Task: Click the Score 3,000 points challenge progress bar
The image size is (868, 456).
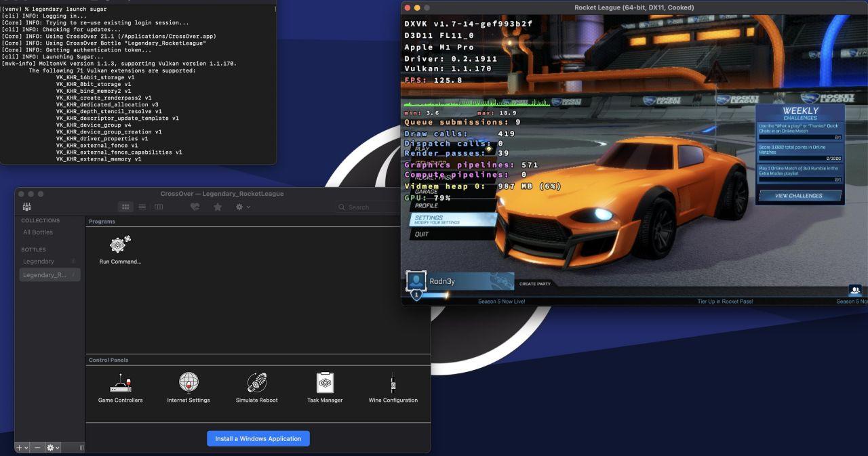Action: (800, 159)
